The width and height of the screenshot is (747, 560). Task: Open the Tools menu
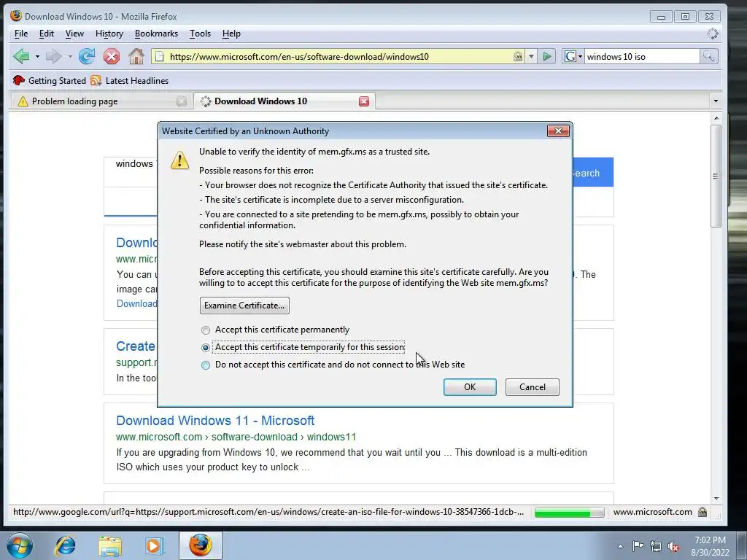pos(200,34)
